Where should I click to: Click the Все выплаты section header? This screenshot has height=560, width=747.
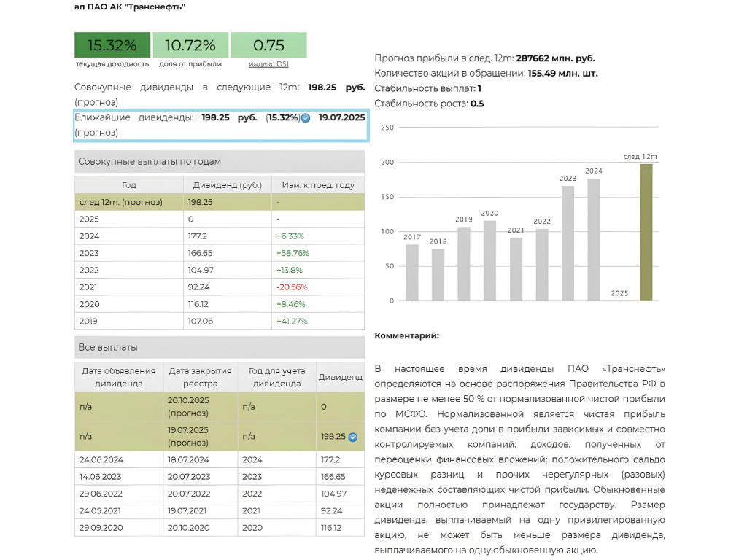220,347
